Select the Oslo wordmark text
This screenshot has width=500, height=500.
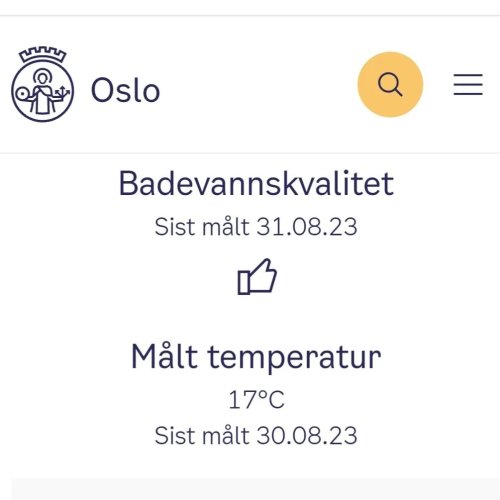pyautogui.click(x=125, y=90)
